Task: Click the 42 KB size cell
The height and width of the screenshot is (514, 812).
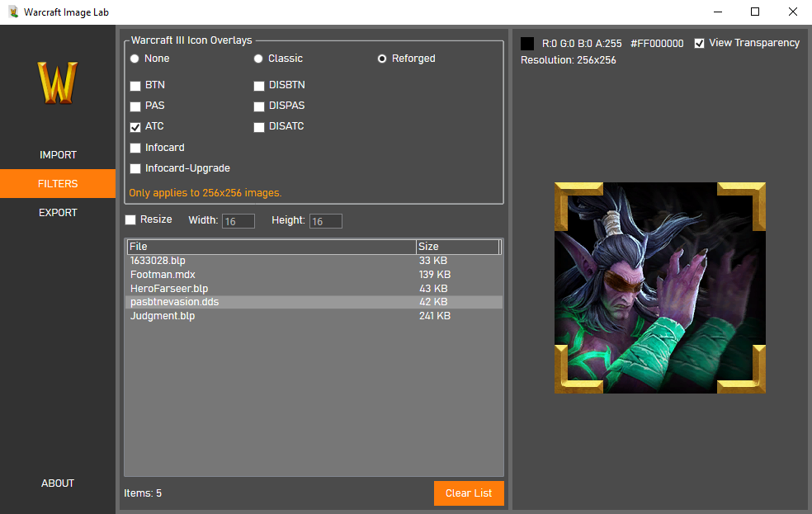Action: [x=433, y=302]
